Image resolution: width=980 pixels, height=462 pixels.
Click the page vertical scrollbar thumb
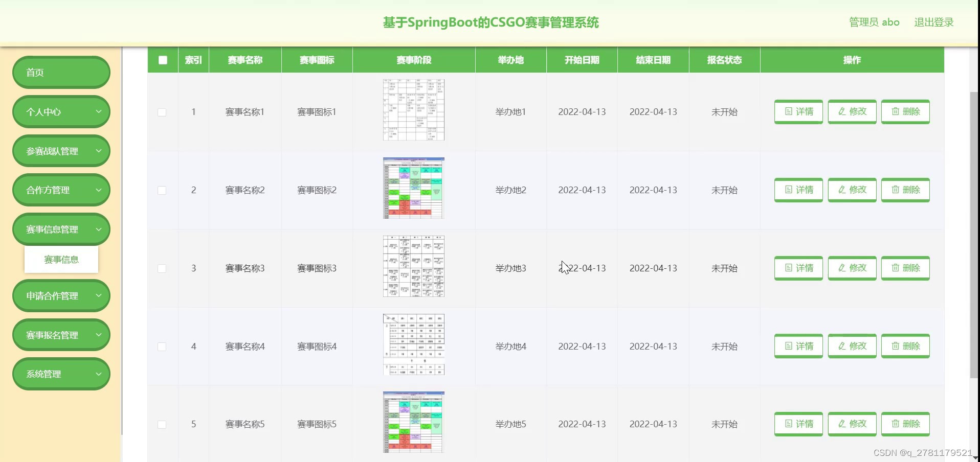point(974,235)
